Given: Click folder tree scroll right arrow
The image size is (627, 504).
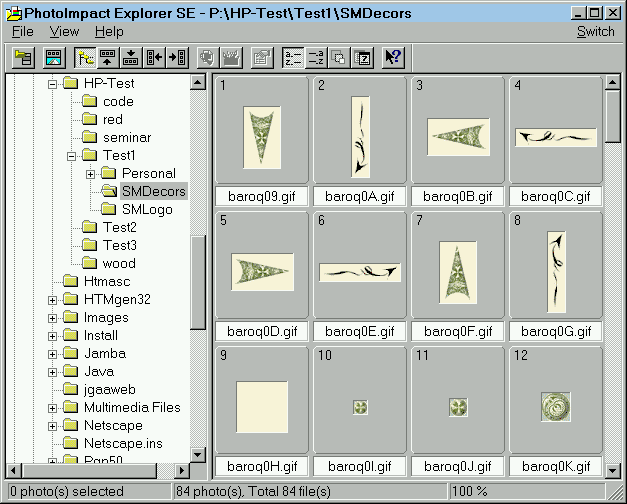Looking at the screenshot, I should 182,470.
